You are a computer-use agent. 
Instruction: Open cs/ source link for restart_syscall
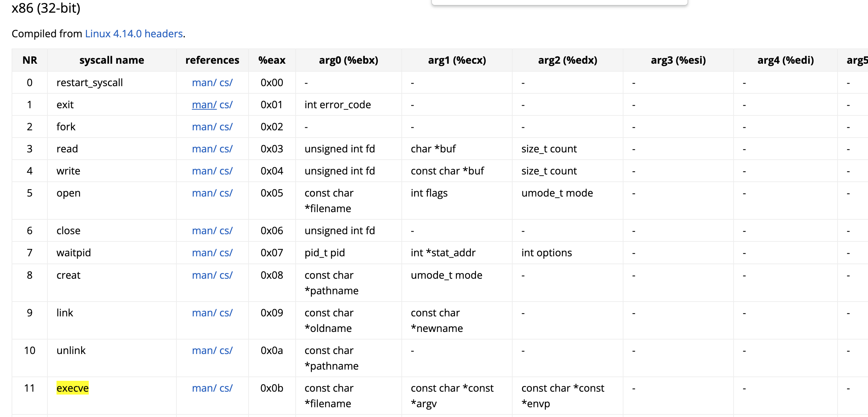(x=226, y=83)
